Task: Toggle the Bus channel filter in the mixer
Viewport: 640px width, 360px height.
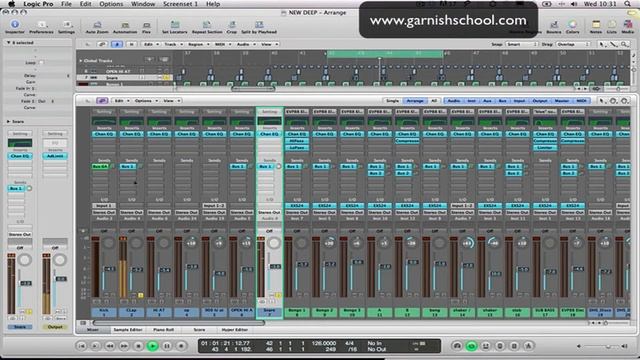Action: [x=502, y=101]
